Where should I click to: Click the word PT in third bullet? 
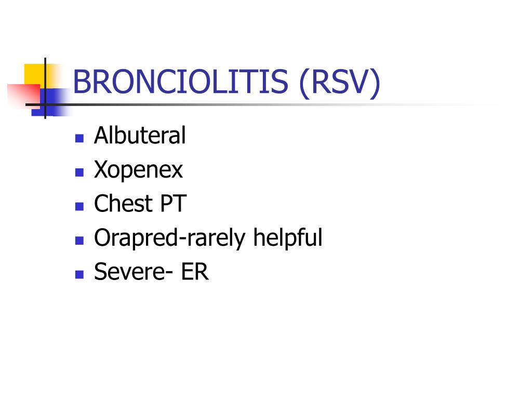pyautogui.click(x=173, y=203)
